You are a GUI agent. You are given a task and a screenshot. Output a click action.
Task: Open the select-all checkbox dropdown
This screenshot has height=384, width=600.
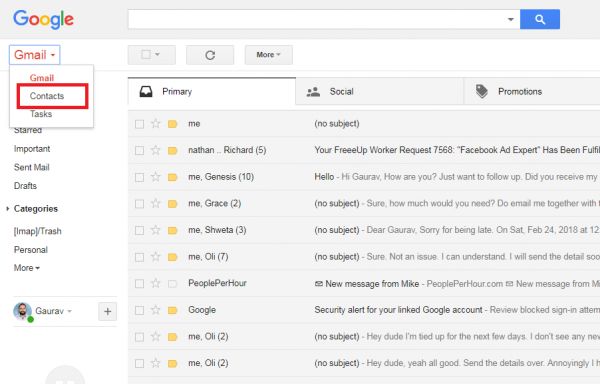157,55
